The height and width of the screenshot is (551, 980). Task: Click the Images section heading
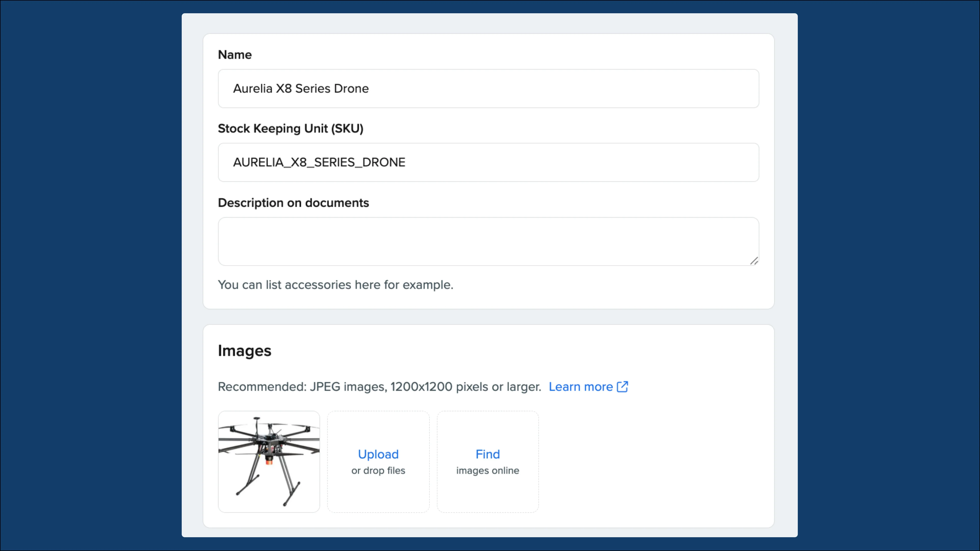(244, 350)
